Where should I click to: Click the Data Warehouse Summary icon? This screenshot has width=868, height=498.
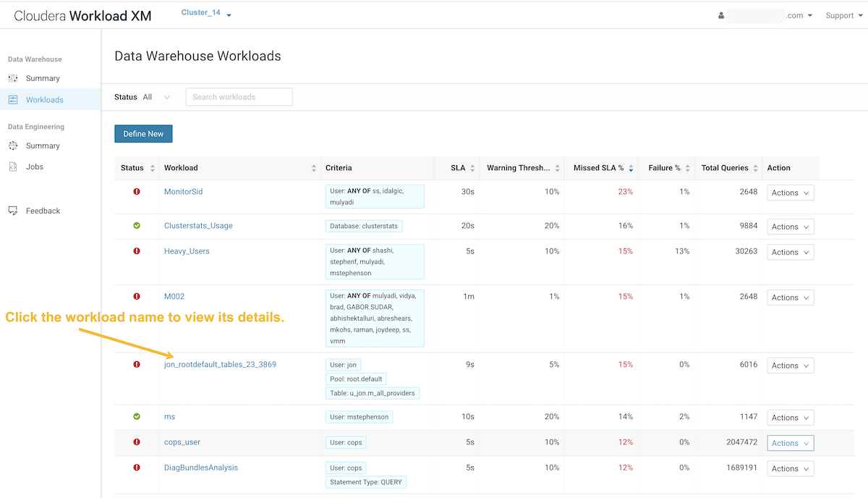pyautogui.click(x=13, y=78)
